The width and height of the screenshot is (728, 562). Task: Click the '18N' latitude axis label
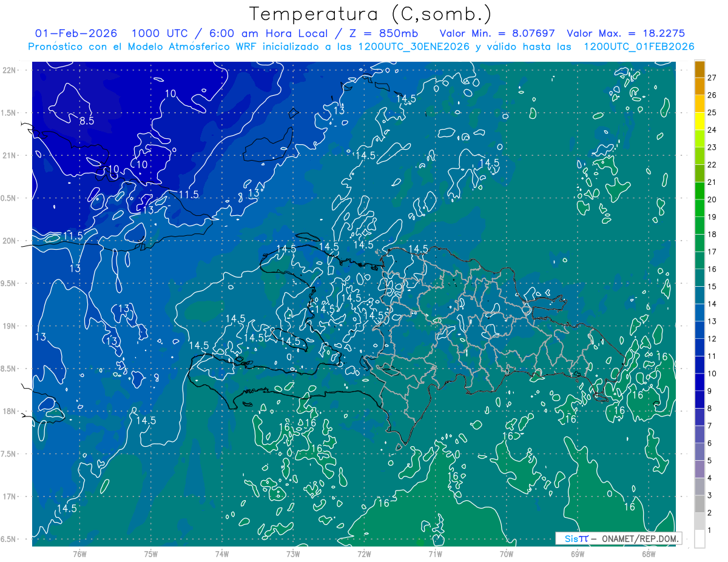pos(10,412)
